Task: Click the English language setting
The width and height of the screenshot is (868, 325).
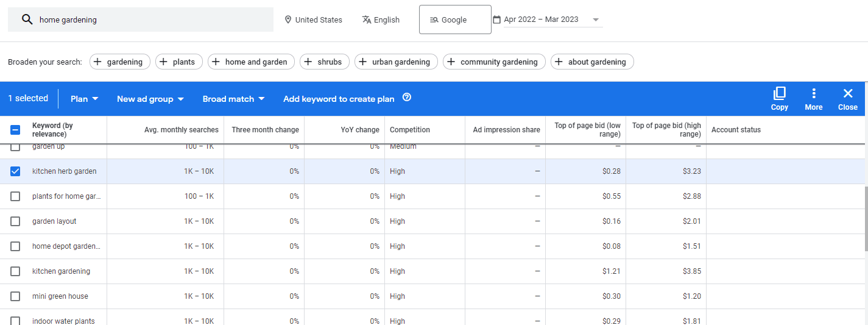Action: 381,20
